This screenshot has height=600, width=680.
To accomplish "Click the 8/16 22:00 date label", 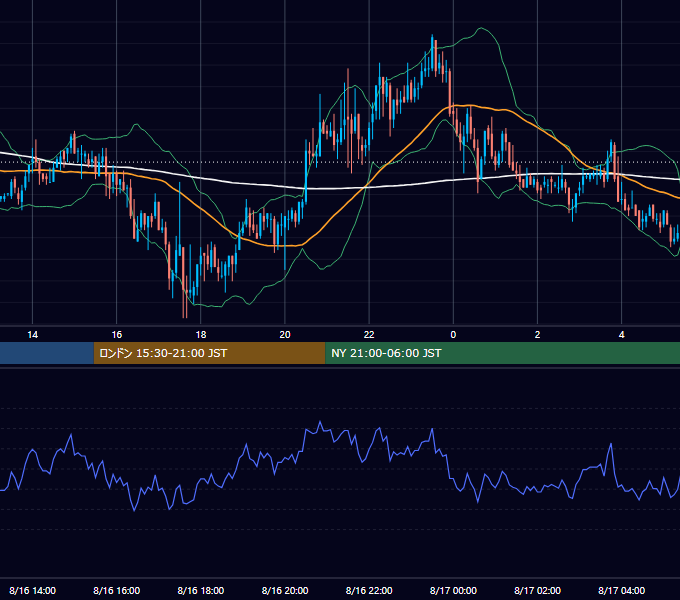I will tap(369, 590).
